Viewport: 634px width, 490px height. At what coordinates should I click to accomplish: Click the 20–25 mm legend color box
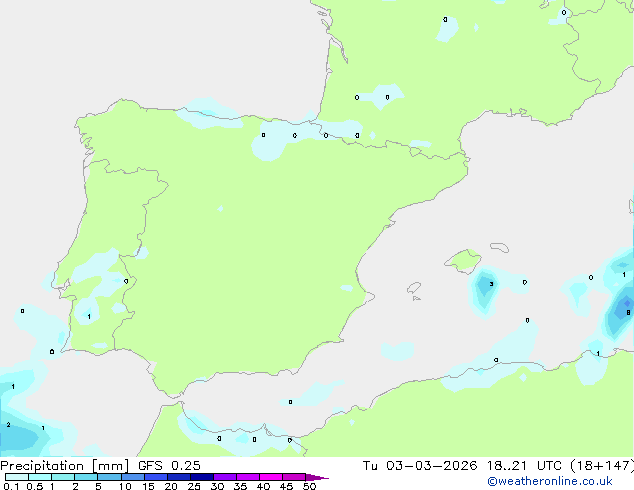[179, 477]
